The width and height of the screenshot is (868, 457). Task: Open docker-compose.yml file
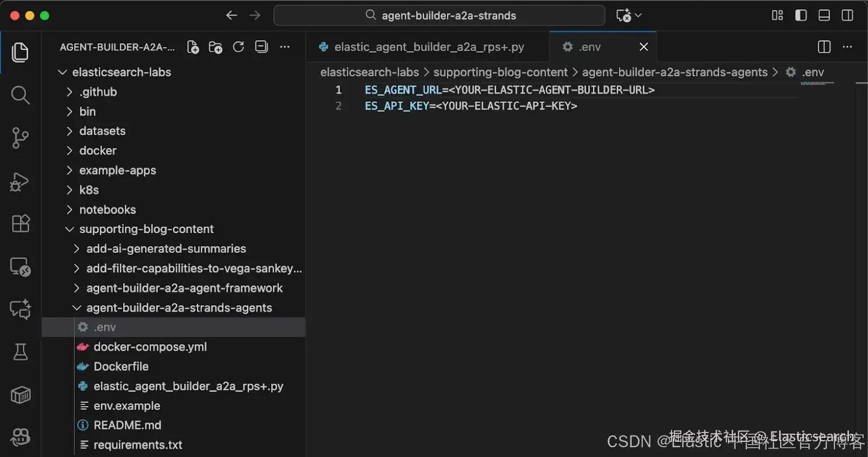150,347
